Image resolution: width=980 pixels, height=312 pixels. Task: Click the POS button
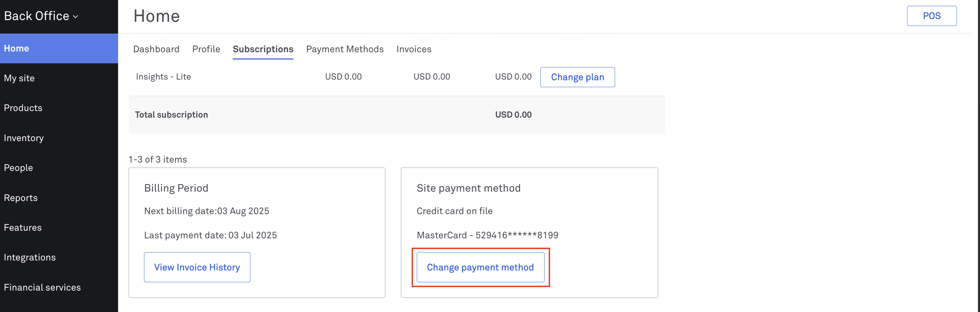tap(932, 16)
